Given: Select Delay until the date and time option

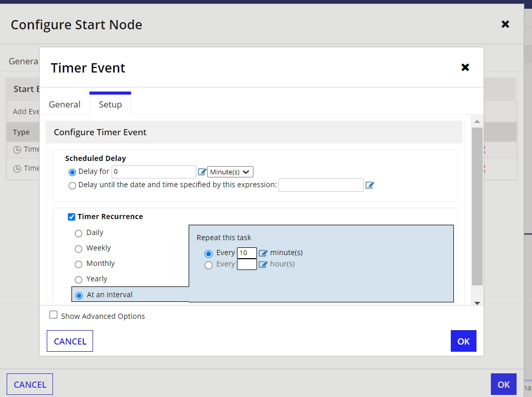Looking at the screenshot, I should coord(72,186).
